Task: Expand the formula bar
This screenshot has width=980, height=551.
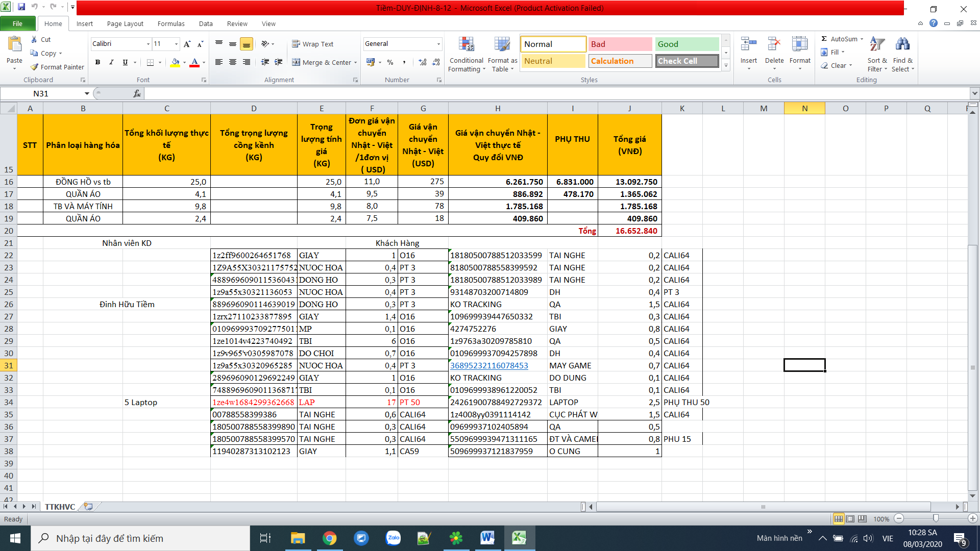Action: 975,93
